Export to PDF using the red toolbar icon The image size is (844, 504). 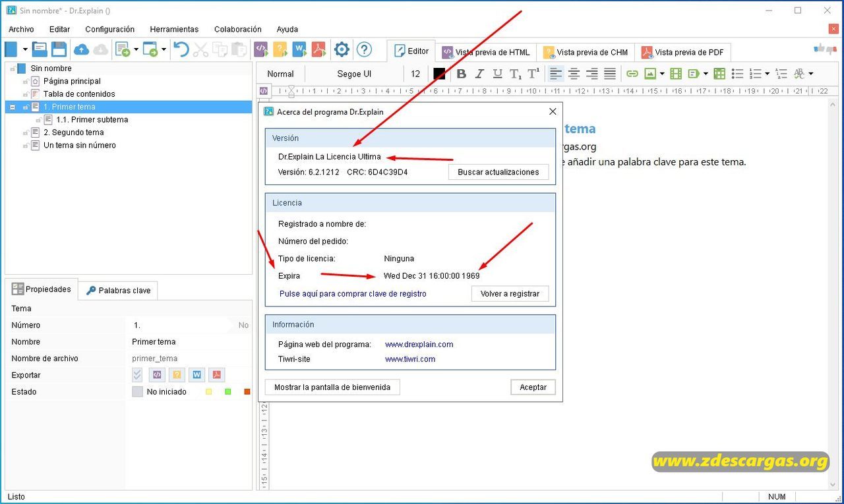pos(319,49)
